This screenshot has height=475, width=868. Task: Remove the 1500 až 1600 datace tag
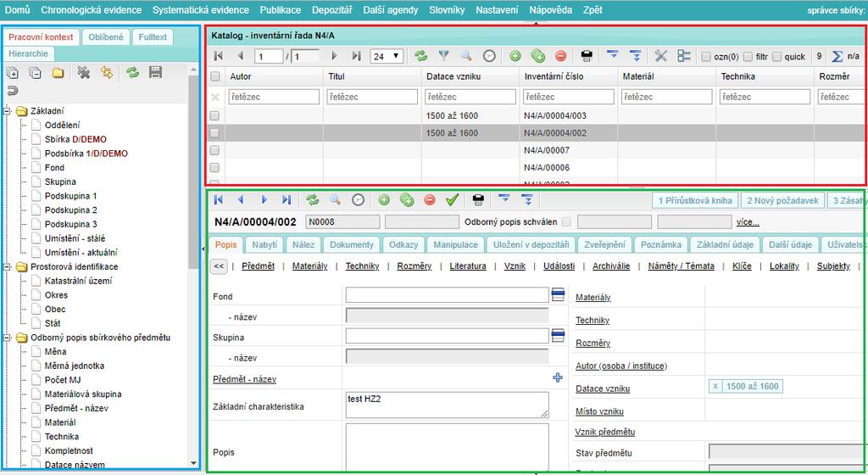pos(715,387)
